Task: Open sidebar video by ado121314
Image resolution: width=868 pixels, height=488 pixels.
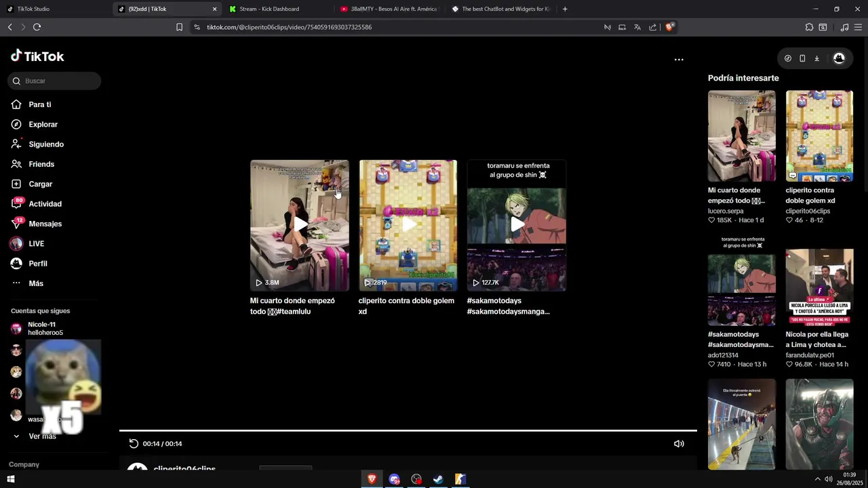Action: 741,281
